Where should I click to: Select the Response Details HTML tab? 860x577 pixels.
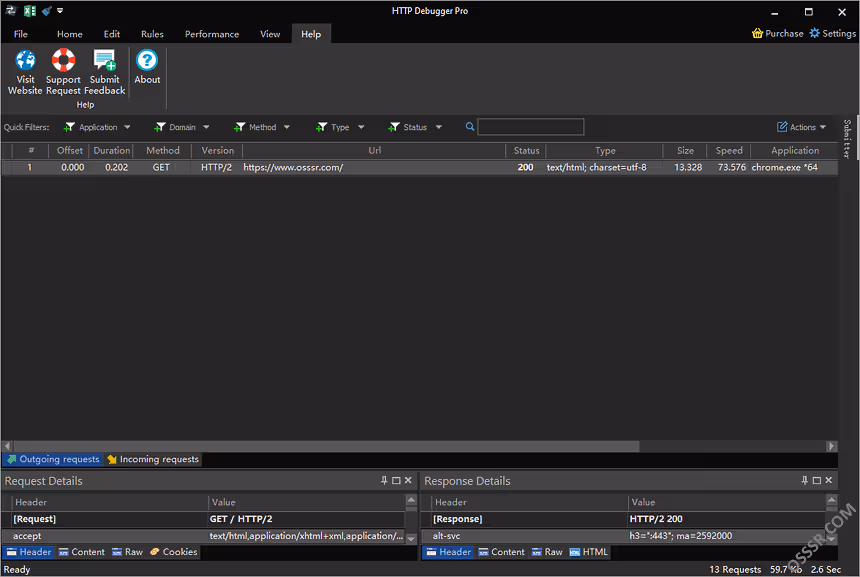point(589,552)
